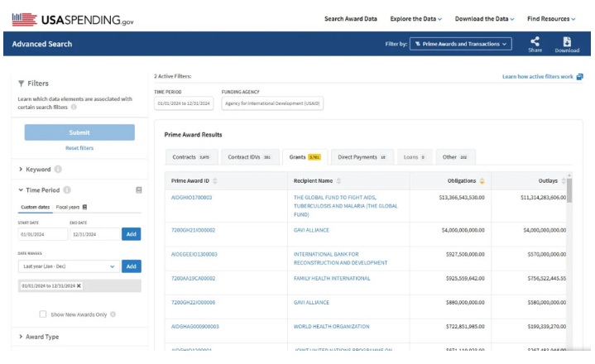Click Learn how active filters work link

coord(538,77)
